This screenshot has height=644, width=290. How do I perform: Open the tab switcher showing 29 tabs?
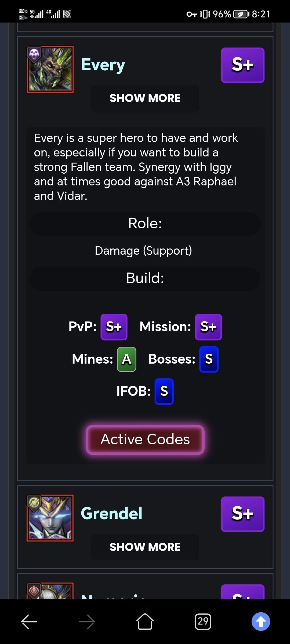point(203,621)
